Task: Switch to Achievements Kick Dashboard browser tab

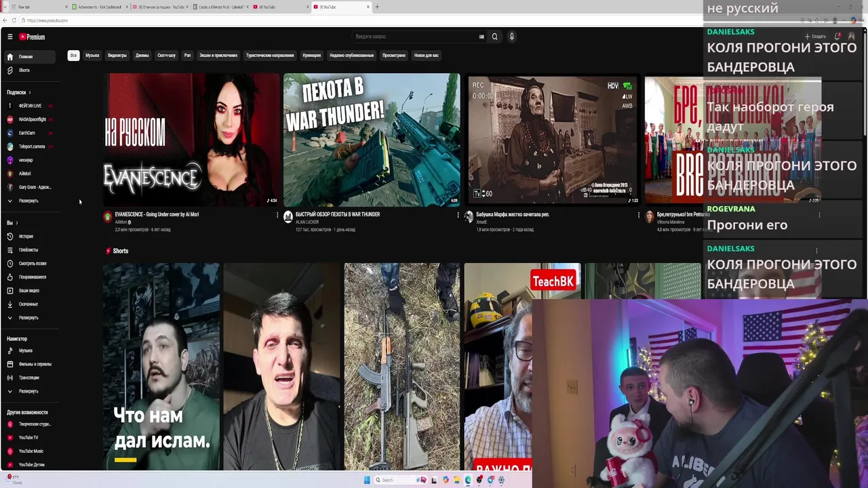Action: point(100,7)
